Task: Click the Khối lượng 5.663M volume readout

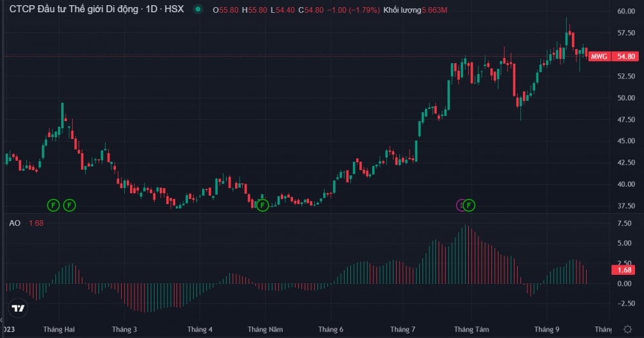Action: coord(415,10)
